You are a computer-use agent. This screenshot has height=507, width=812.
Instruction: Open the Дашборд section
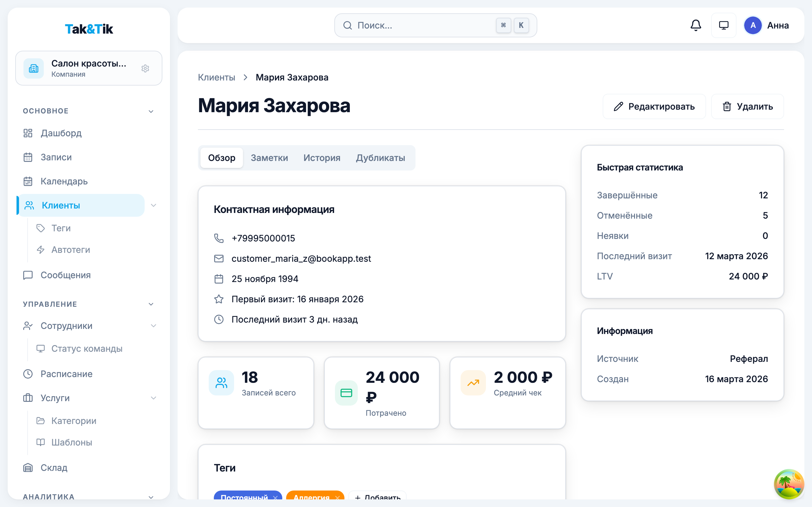(x=61, y=133)
